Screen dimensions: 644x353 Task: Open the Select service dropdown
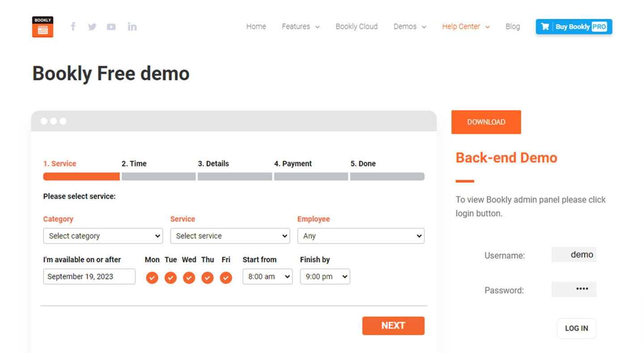pyautogui.click(x=230, y=236)
